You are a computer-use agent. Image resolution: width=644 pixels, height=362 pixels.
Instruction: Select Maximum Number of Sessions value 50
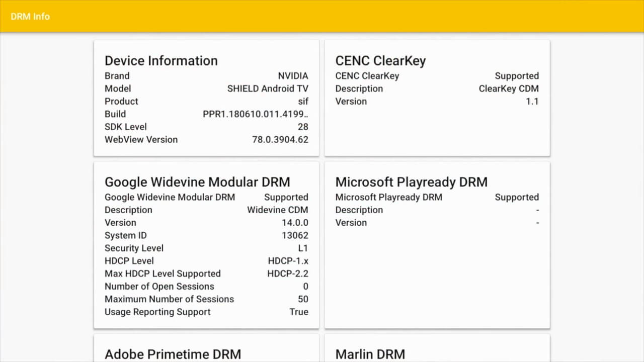[x=303, y=299]
